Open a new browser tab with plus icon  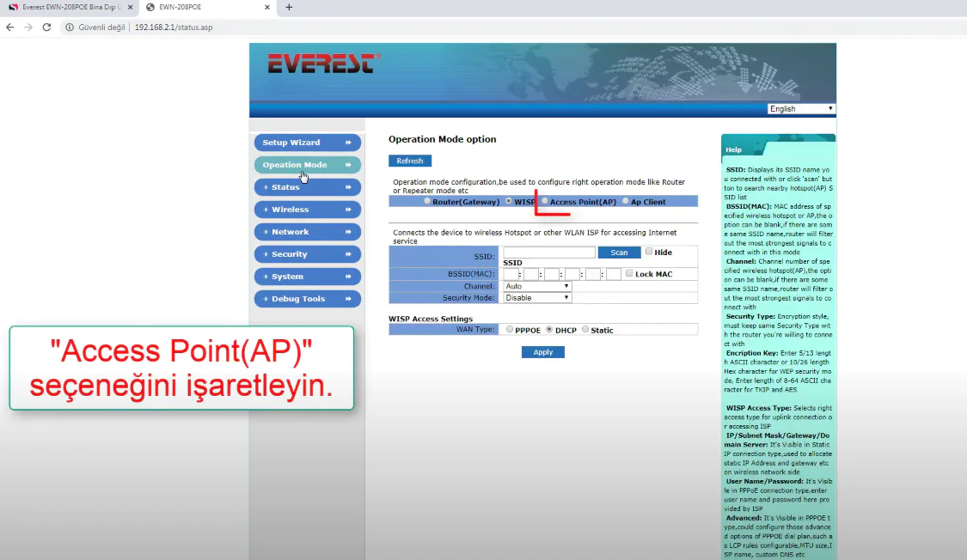tap(289, 7)
